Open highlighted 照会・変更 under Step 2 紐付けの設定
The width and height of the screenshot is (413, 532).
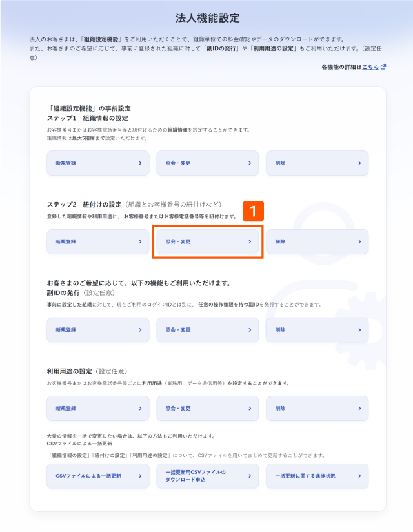pyautogui.click(x=208, y=242)
